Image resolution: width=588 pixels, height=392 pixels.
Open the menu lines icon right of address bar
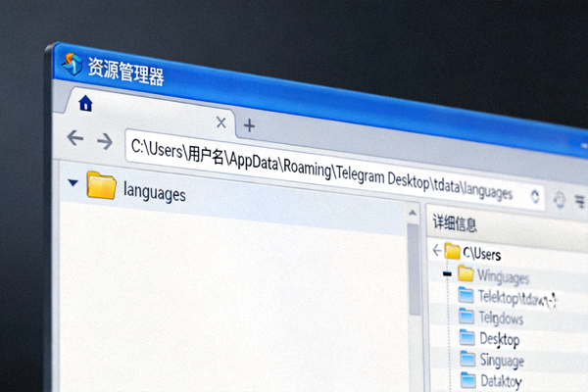tap(580, 200)
